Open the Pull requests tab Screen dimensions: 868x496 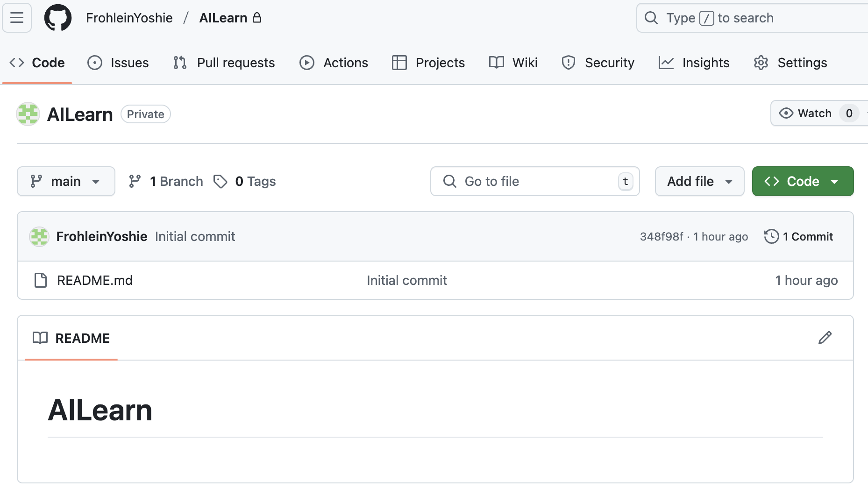coord(224,63)
